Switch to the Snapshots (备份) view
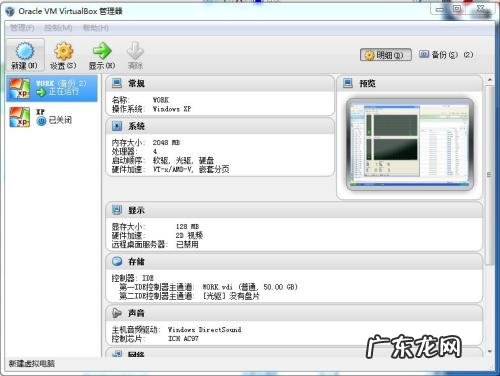The image size is (500, 376). pyautogui.click(x=446, y=54)
